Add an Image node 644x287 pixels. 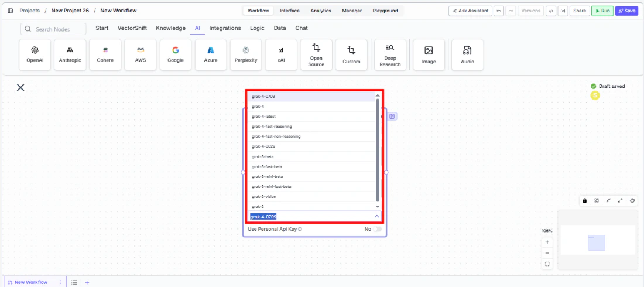(429, 55)
